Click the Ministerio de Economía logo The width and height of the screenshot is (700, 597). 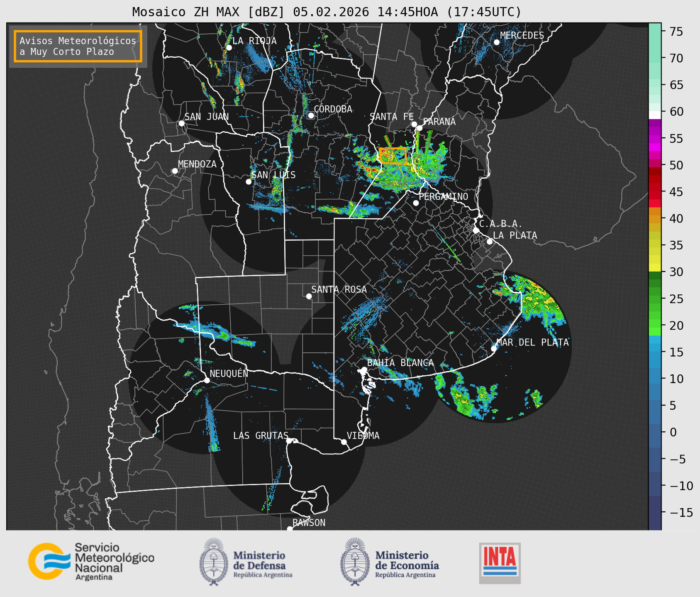coord(390,562)
